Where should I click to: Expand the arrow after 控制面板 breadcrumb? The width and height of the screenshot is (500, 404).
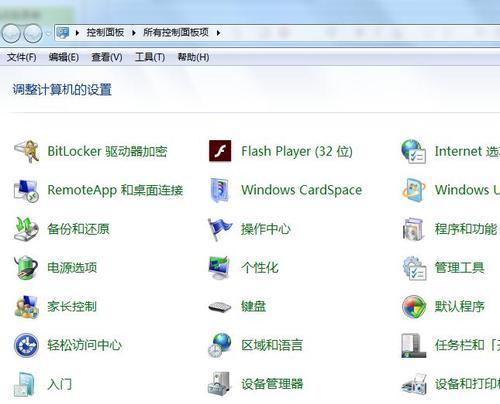pyautogui.click(x=134, y=33)
